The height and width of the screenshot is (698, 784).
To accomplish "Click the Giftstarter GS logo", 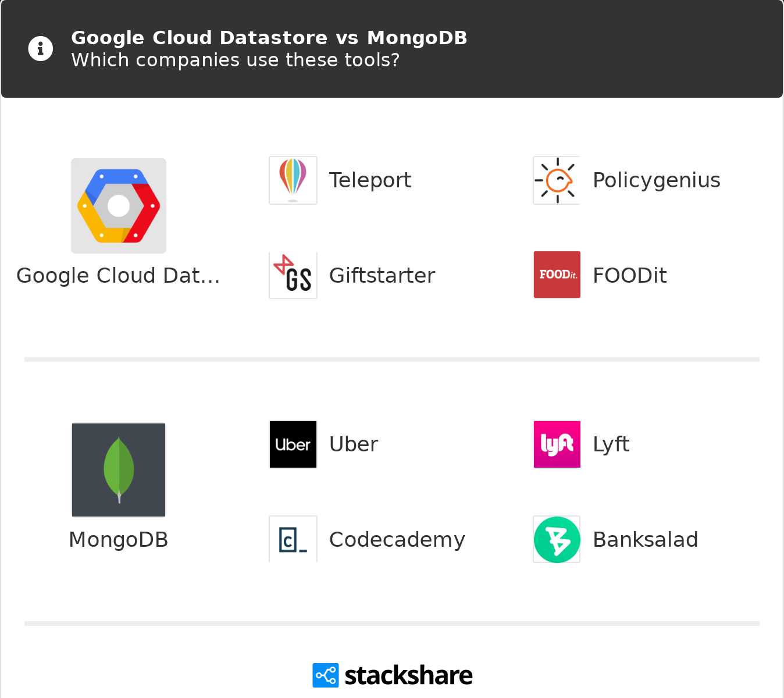I will 293,275.
